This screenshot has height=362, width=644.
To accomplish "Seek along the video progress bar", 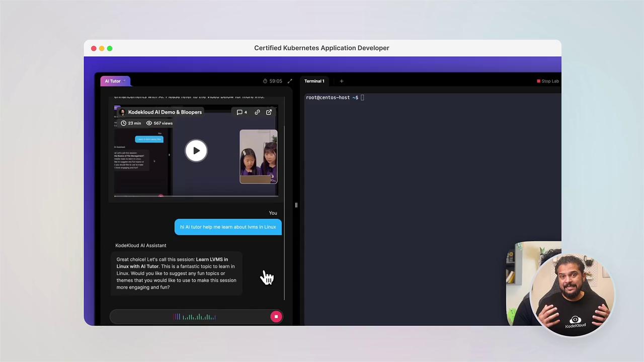I will [x=196, y=196].
